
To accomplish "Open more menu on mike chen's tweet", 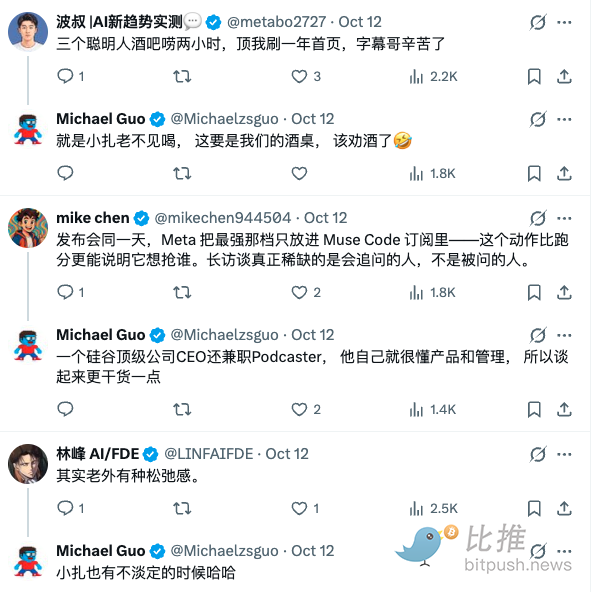I will pos(564,218).
